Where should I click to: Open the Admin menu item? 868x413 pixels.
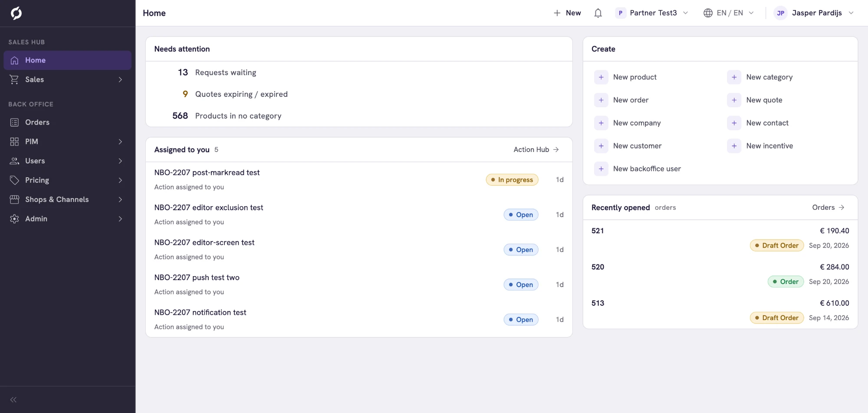coord(68,219)
